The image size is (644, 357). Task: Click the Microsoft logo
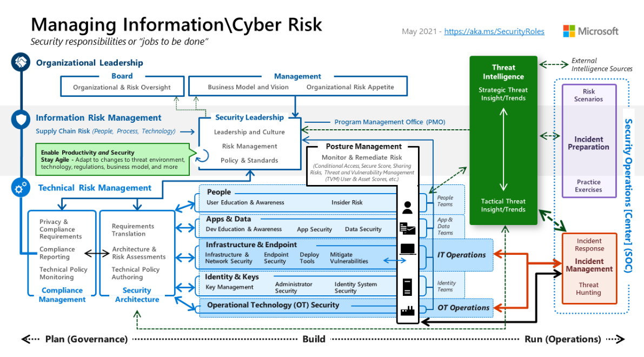coord(590,31)
